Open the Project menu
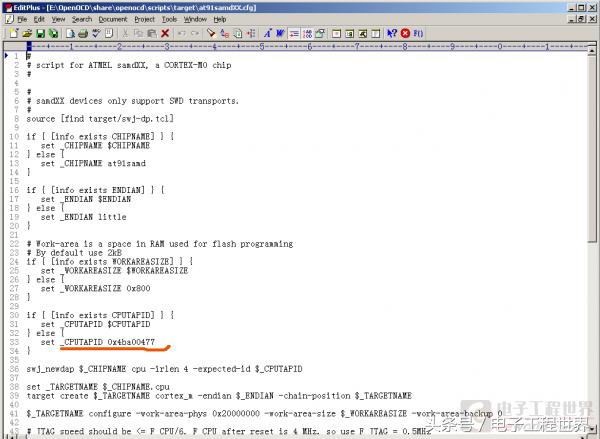The width and height of the screenshot is (600, 439). pos(144,19)
